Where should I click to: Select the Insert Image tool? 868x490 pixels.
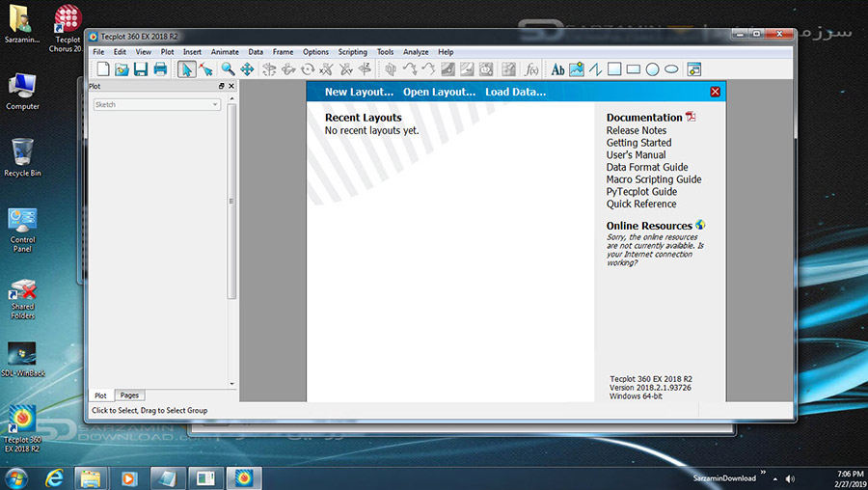tap(577, 69)
